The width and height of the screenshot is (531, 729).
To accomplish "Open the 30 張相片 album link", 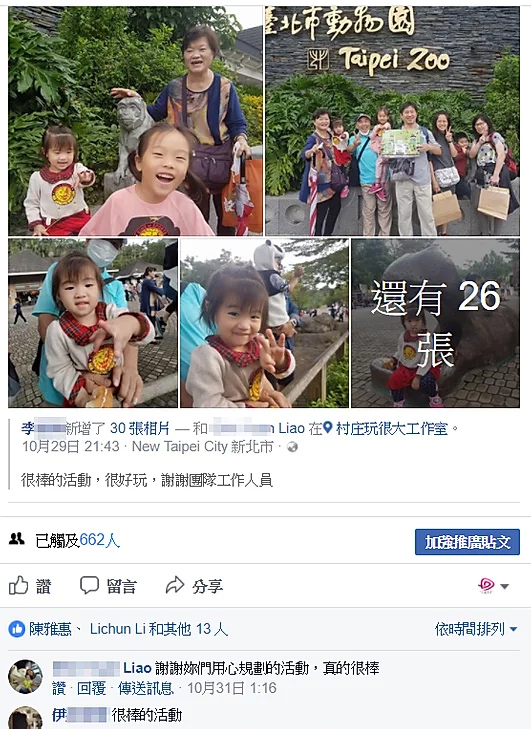I will [x=139, y=428].
